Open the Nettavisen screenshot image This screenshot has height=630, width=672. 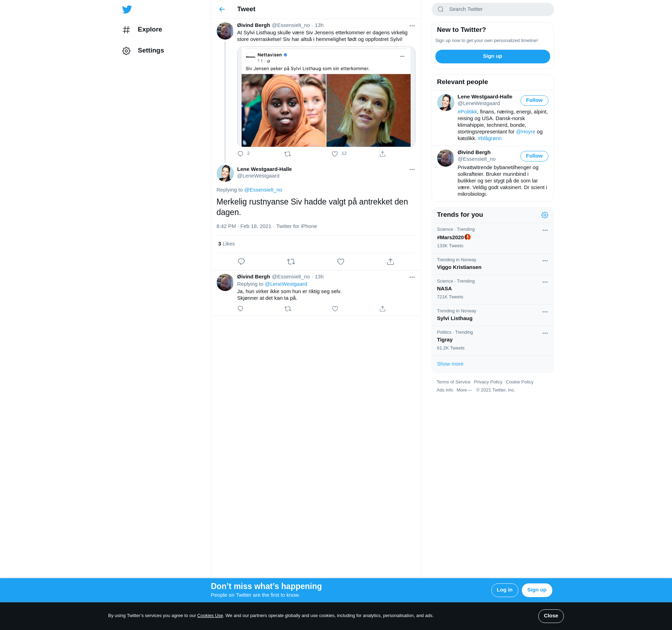pyautogui.click(x=326, y=97)
